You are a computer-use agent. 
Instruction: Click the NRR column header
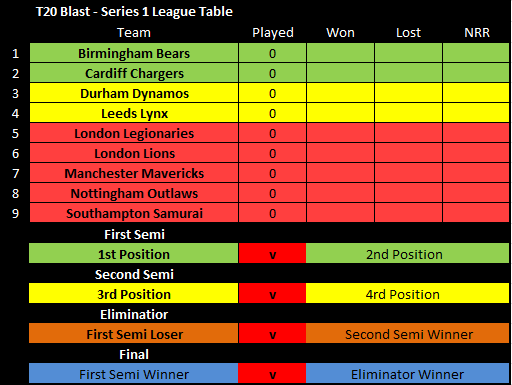[477, 33]
